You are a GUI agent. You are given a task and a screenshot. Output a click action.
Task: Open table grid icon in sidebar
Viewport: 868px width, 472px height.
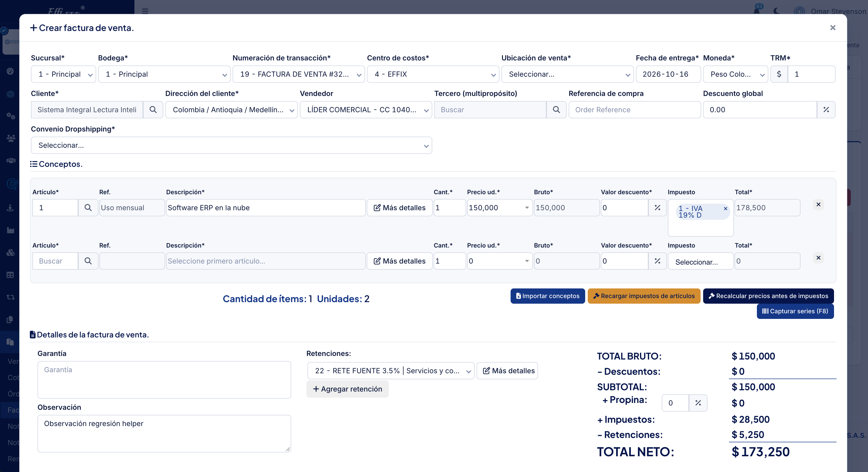click(x=10, y=275)
